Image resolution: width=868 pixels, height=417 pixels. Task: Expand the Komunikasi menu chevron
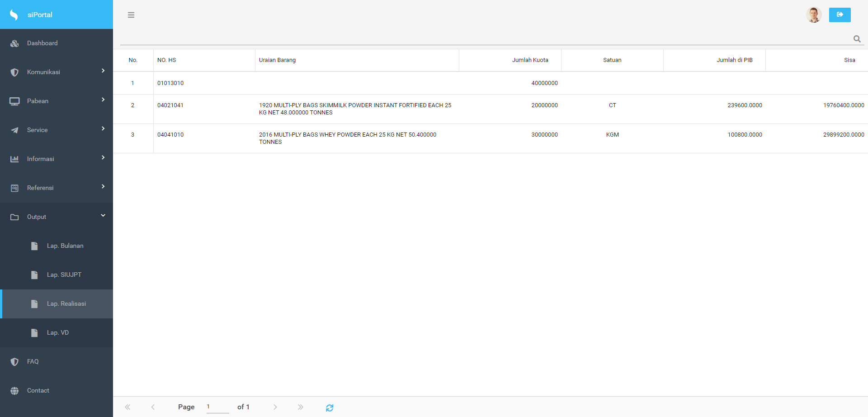click(103, 71)
